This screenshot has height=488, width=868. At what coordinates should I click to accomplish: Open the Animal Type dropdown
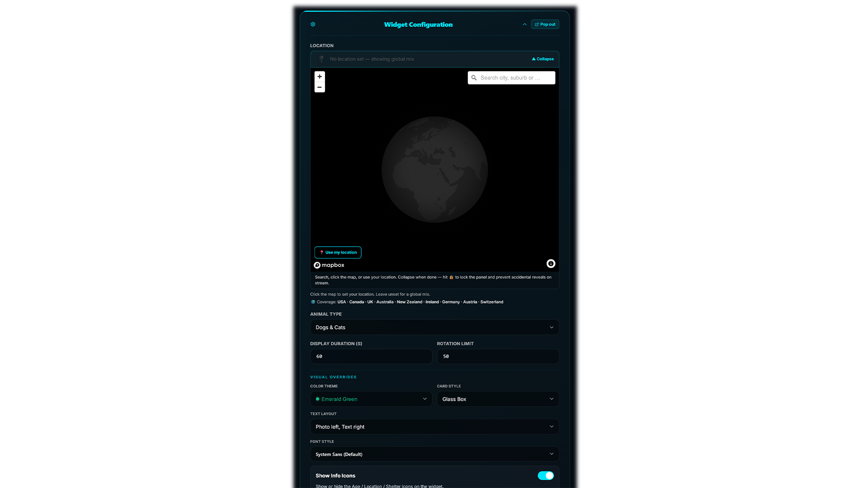[434, 327]
